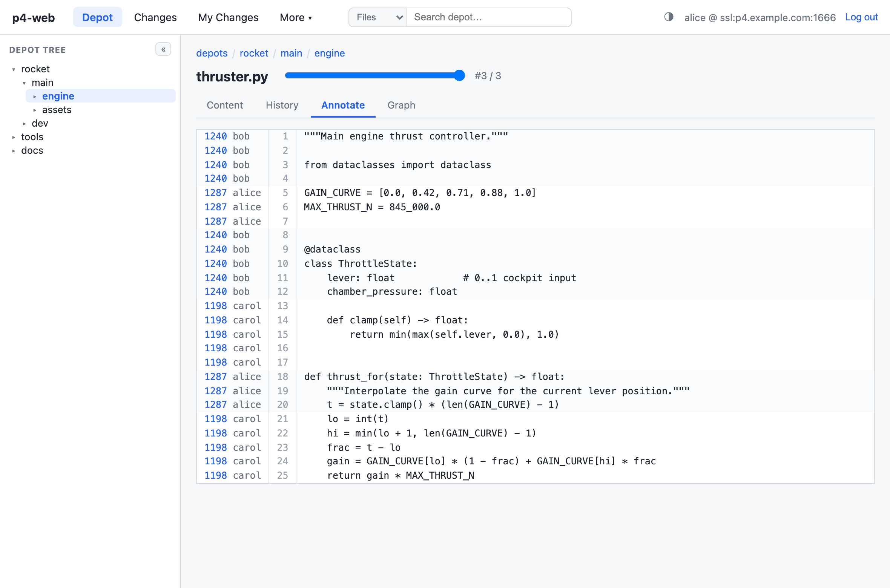Select engine in the depot tree
Viewport: 890px width, 588px height.
[58, 96]
